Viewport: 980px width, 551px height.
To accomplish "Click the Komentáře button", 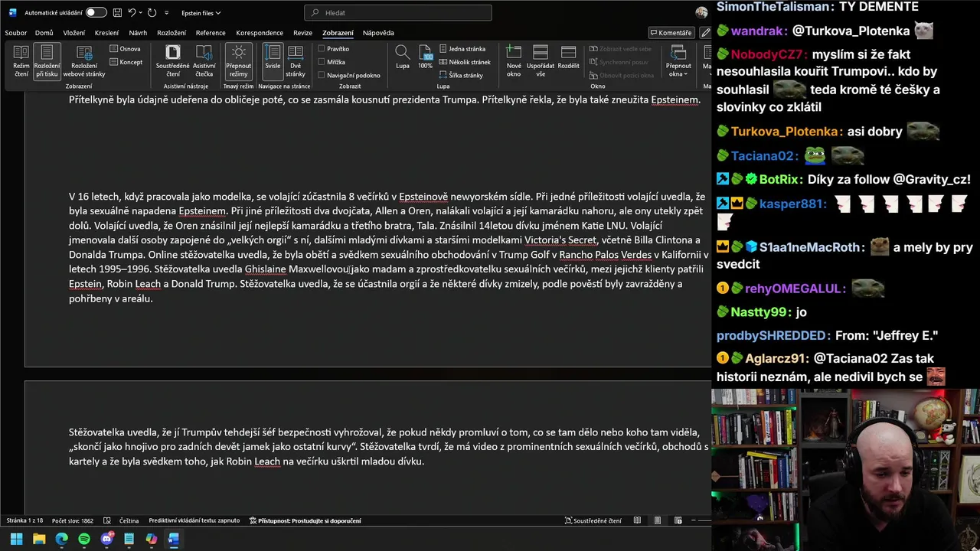I will point(671,33).
